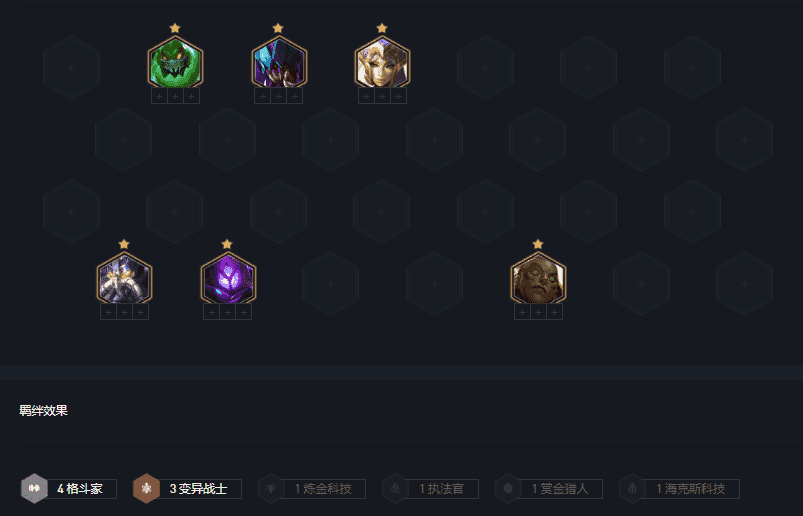Add item to brown-faced champion's middle slot
The height and width of the screenshot is (516, 803).
pyautogui.click(x=538, y=312)
